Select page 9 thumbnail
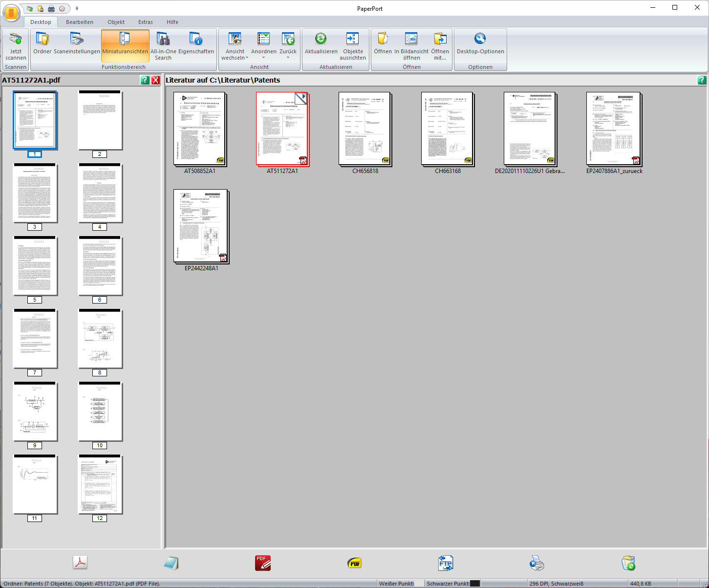This screenshot has height=588, width=709. [35, 411]
